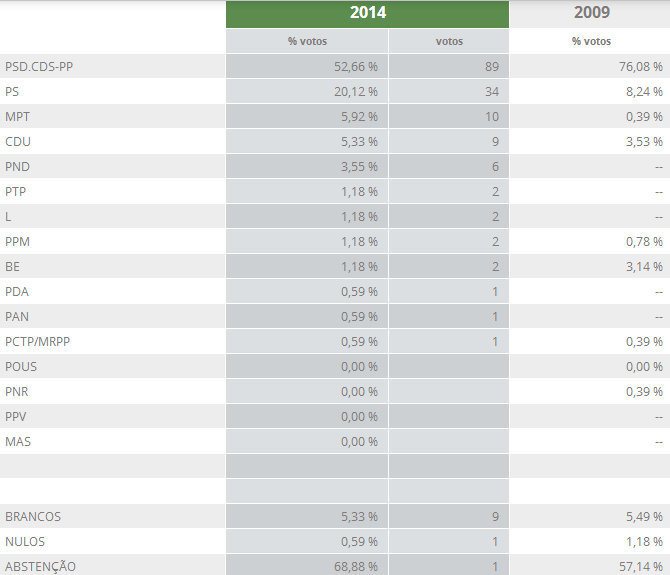The height and width of the screenshot is (575, 670).
Task: Click the 5,92 % value for MPT
Action: point(359,117)
